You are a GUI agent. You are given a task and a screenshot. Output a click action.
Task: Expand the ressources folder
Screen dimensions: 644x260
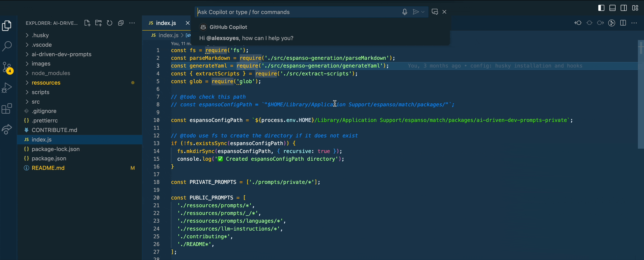[46, 83]
